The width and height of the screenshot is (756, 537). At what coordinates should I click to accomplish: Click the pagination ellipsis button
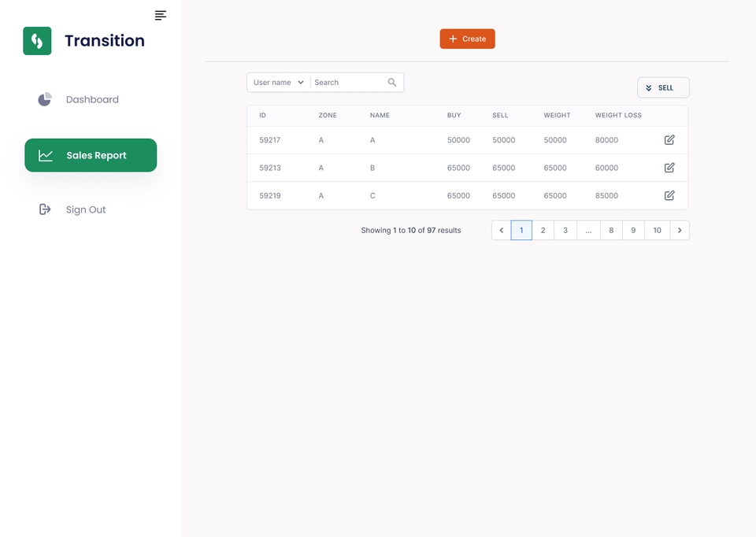(589, 231)
